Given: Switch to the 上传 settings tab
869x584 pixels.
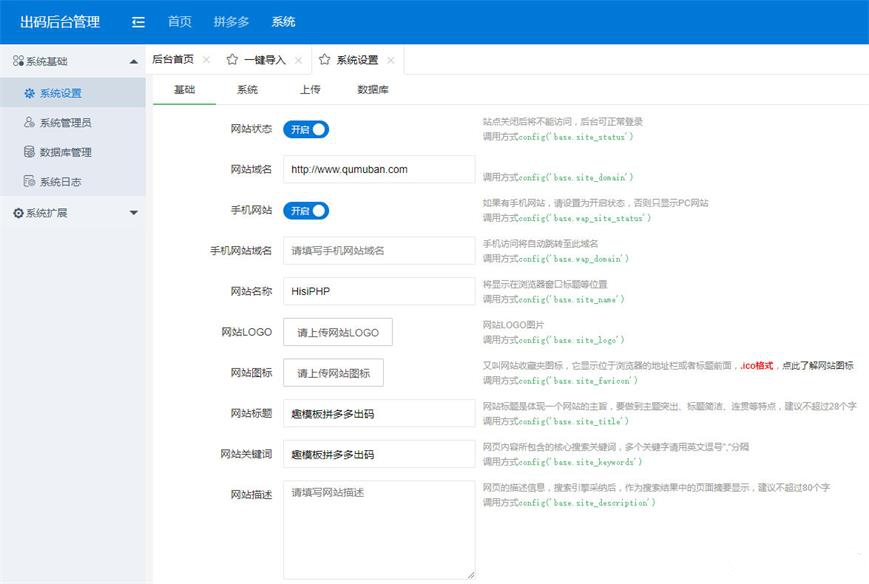Looking at the screenshot, I should click(x=310, y=90).
